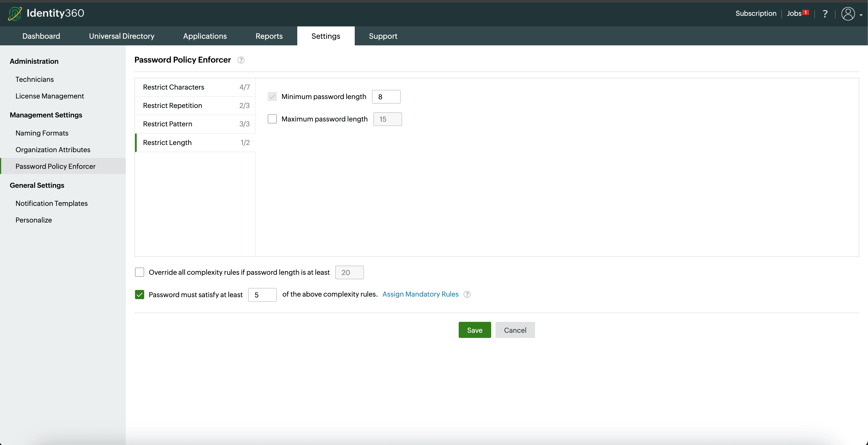This screenshot has height=445, width=868.
Task: Click the Cancel button
Action: pos(514,330)
